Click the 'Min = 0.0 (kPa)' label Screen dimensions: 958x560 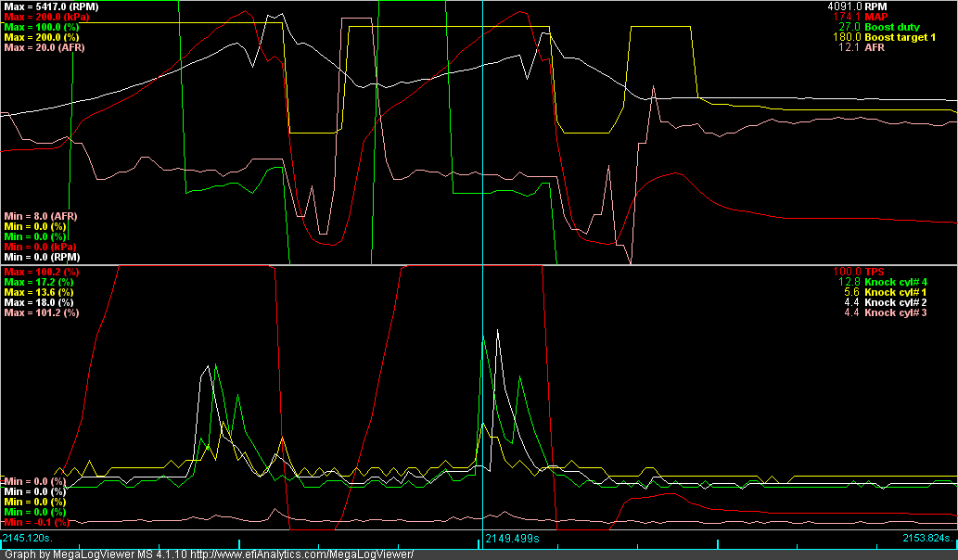40,247
